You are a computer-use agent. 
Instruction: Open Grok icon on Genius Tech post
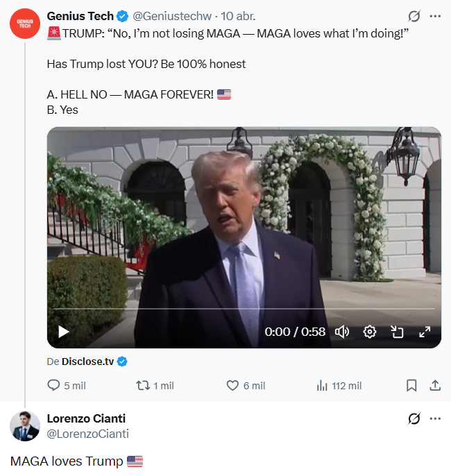pos(414,16)
